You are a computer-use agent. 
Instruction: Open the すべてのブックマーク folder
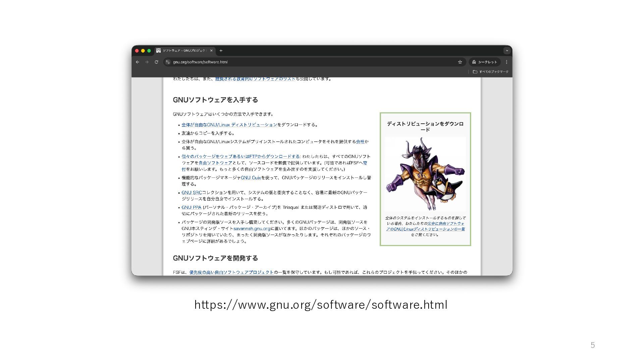tap(490, 72)
